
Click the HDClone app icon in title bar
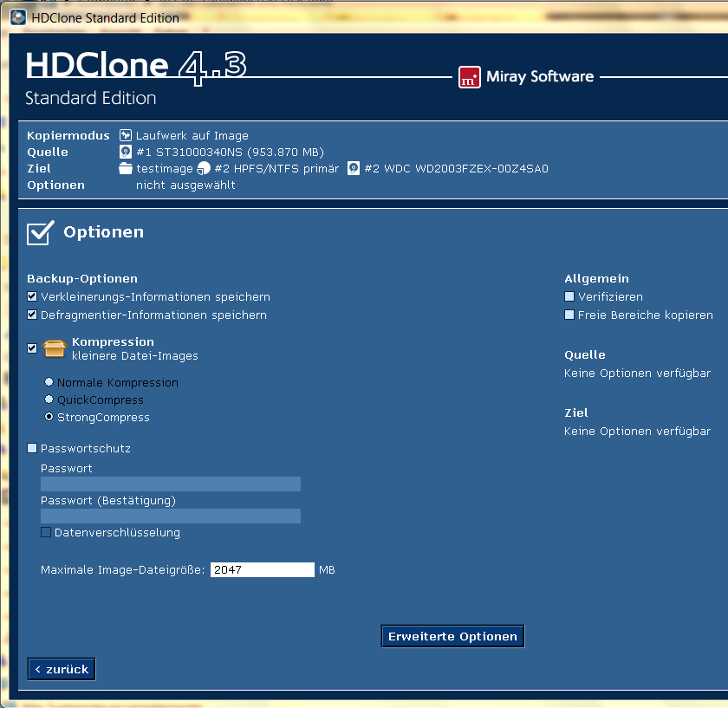pos(18,17)
